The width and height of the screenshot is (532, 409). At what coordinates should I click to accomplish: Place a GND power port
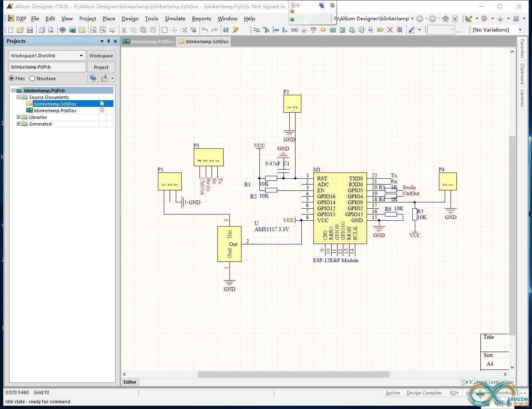[x=304, y=30]
